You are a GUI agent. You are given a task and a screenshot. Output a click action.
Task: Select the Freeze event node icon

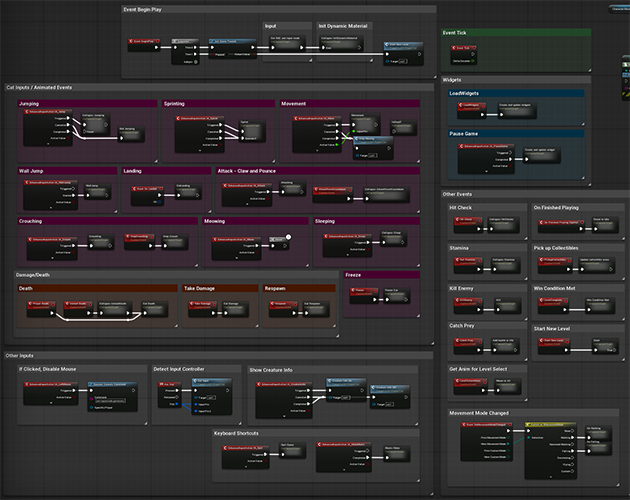point(355,290)
